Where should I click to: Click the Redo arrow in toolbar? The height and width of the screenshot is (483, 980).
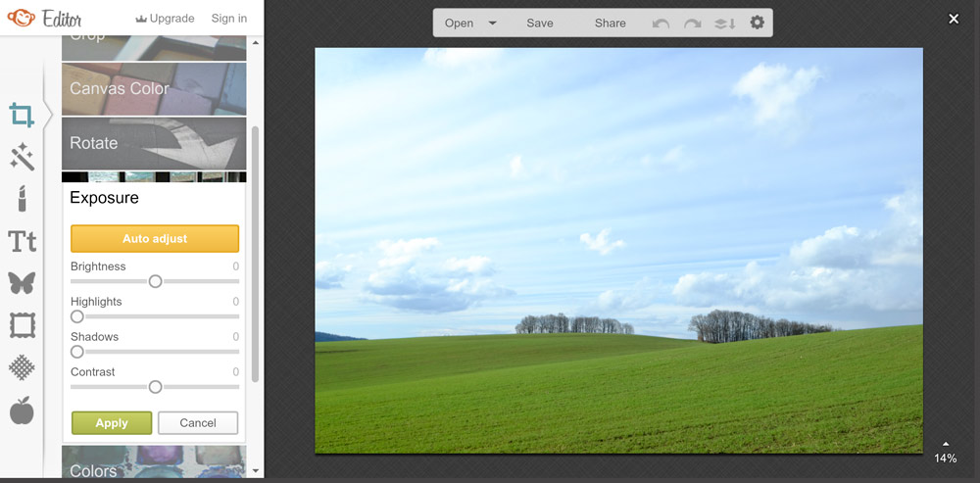coord(693,24)
